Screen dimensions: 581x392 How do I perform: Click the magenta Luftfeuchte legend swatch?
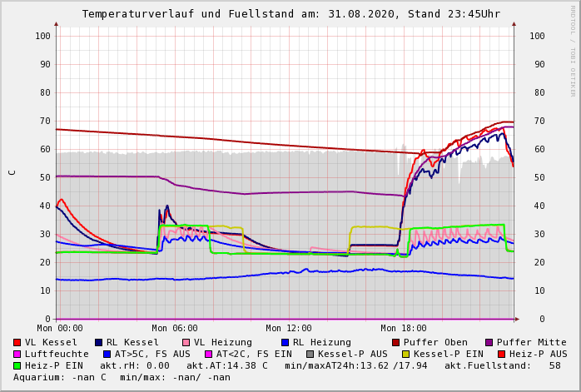tap(17, 354)
